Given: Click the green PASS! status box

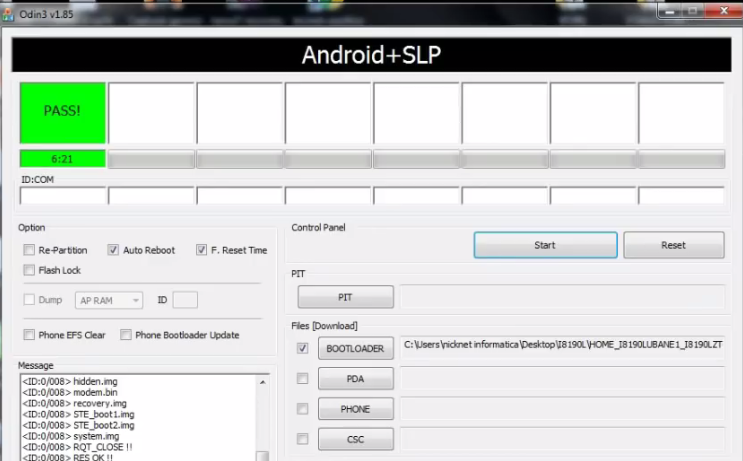Looking at the screenshot, I should click(x=63, y=113).
